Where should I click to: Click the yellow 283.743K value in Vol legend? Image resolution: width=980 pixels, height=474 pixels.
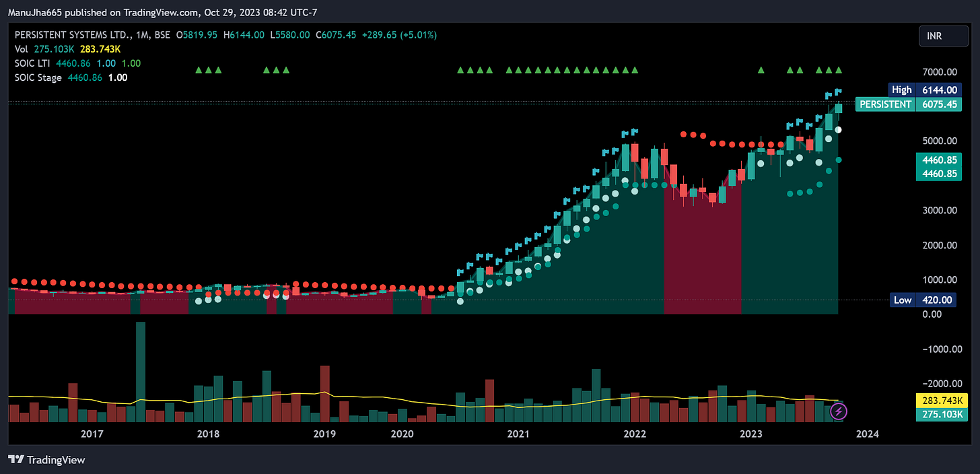[x=100, y=49]
